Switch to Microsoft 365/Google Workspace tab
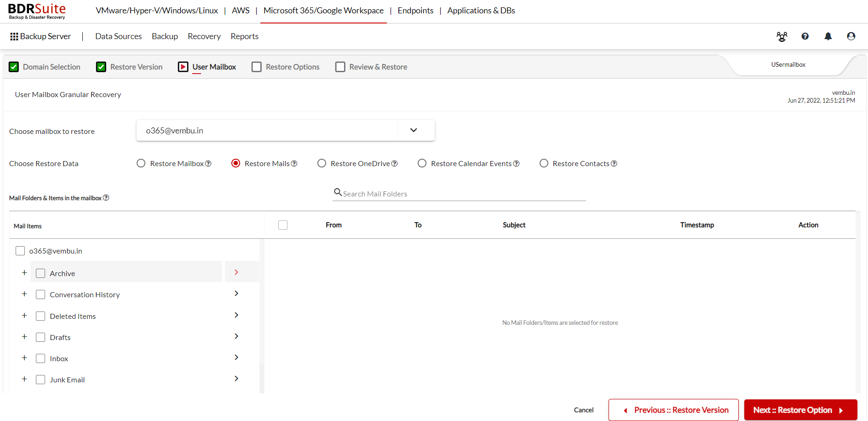 (x=323, y=11)
